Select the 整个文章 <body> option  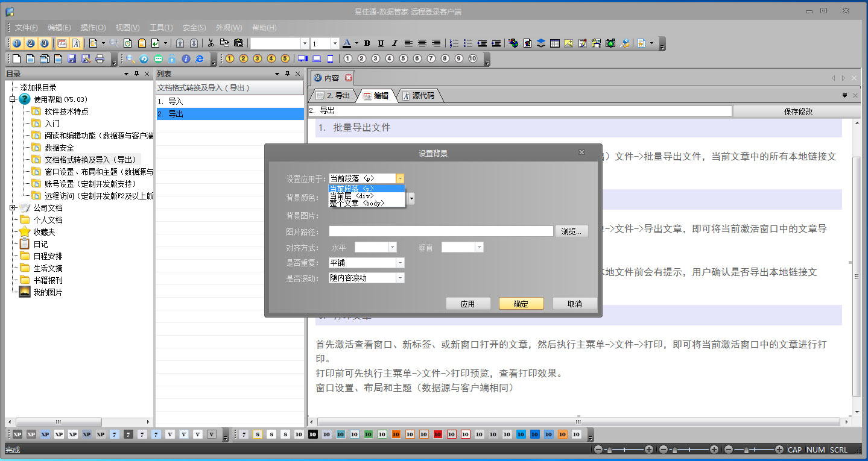point(366,203)
